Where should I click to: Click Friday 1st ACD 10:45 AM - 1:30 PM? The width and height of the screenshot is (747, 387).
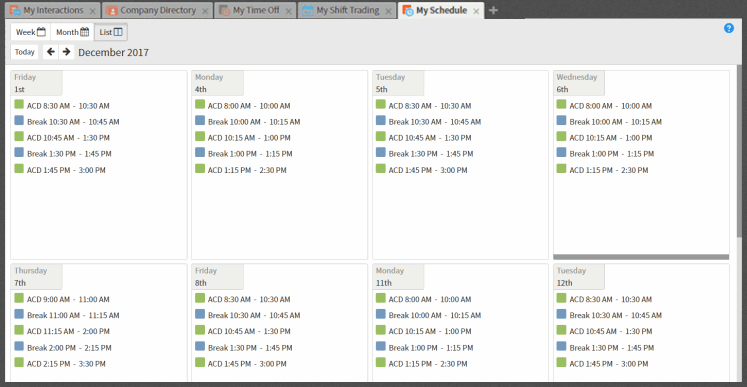tap(68, 138)
